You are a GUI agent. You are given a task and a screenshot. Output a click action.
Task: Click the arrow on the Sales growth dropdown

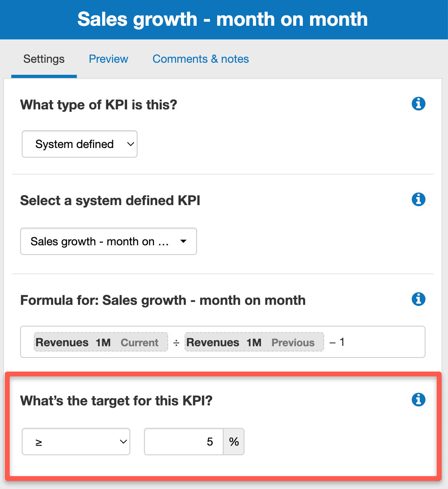coord(183,241)
